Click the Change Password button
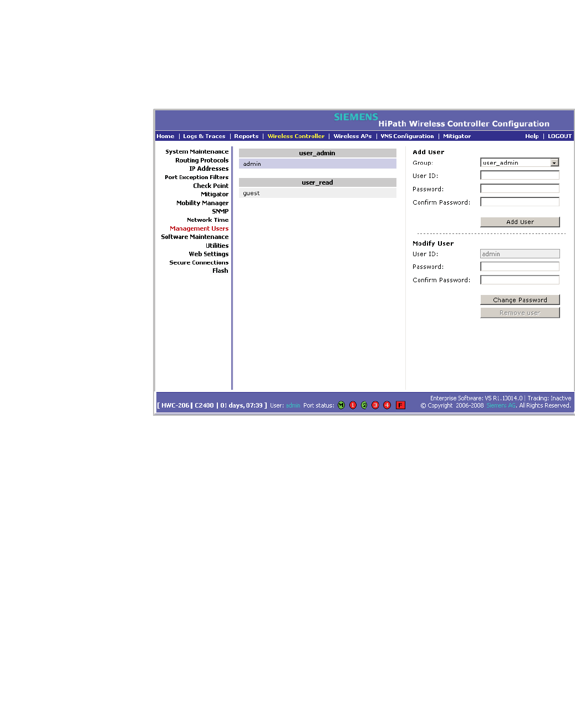 [x=520, y=300]
